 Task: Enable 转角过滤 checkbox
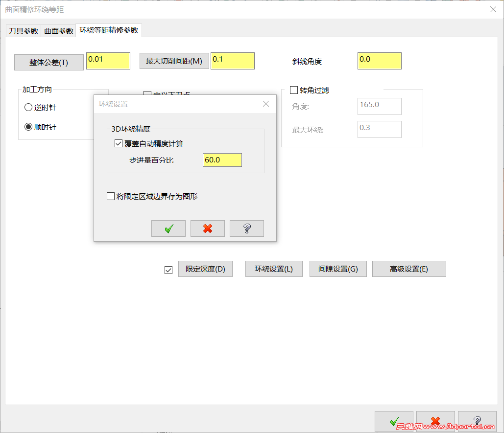coord(294,90)
